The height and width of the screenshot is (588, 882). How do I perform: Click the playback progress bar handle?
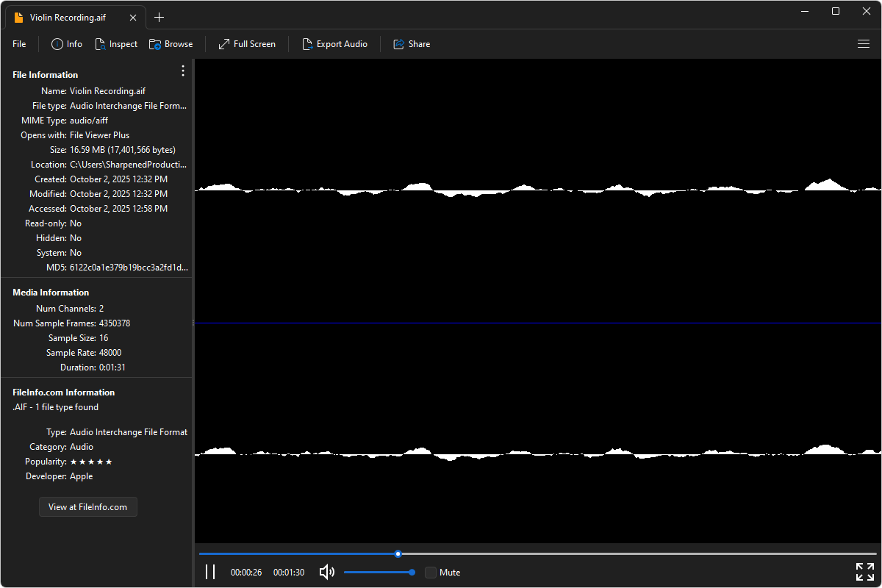398,553
